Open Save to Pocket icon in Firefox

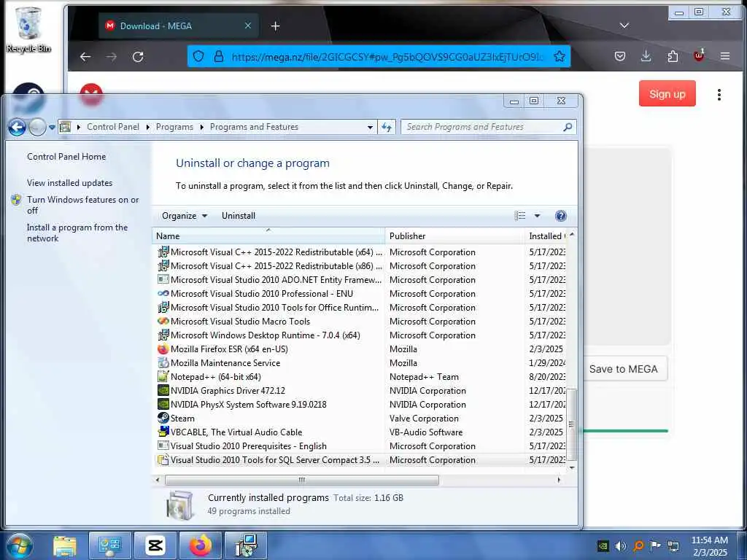(x=620, y=57)
